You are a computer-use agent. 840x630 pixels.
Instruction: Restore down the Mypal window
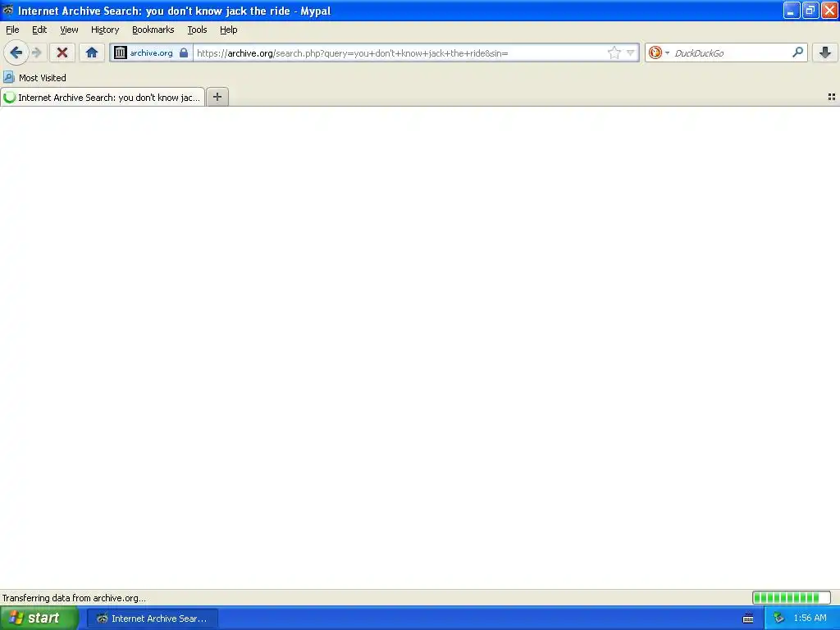(810, 10)
